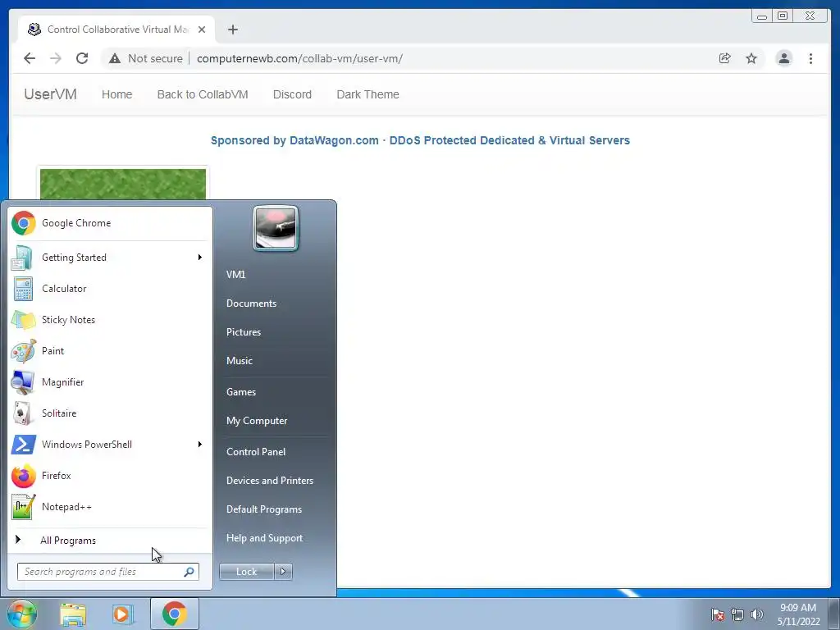Switch to Dark Theme
The width and height of the screenshot is (840, 630).
367,94
